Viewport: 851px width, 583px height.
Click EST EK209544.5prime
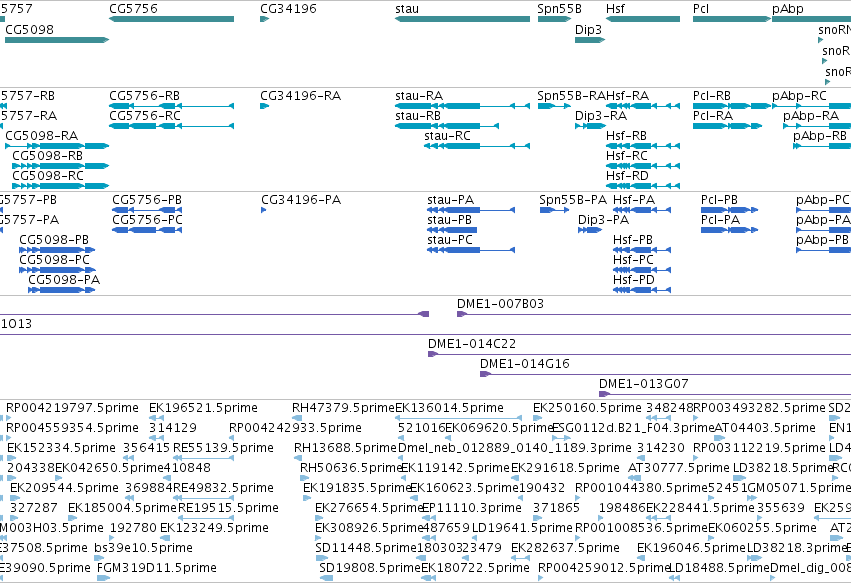pyautogui.click(x=64, y=489)
